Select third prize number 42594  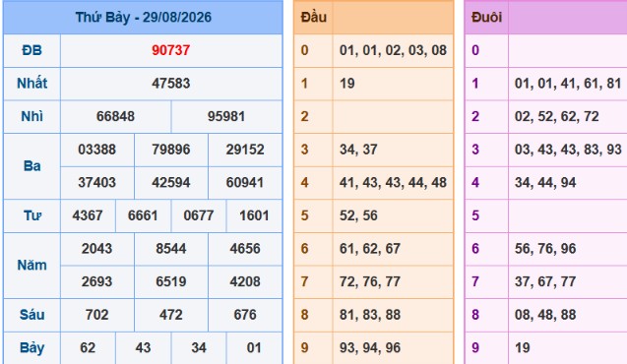(171, 183)
